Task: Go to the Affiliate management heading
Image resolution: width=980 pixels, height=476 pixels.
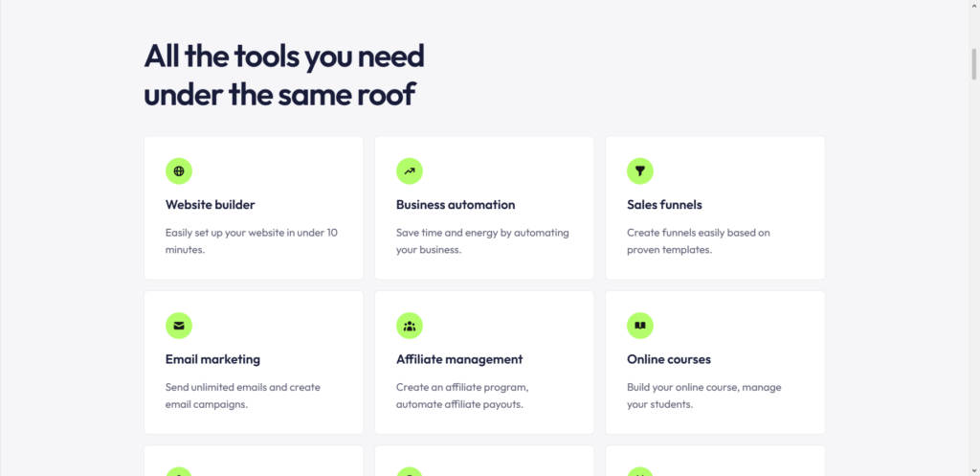Action: [x=459, y=359]
